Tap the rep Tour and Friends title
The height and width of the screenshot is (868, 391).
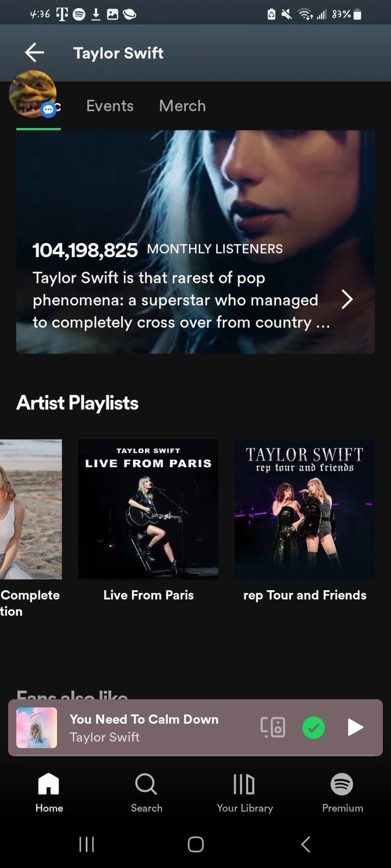(305, 595)
